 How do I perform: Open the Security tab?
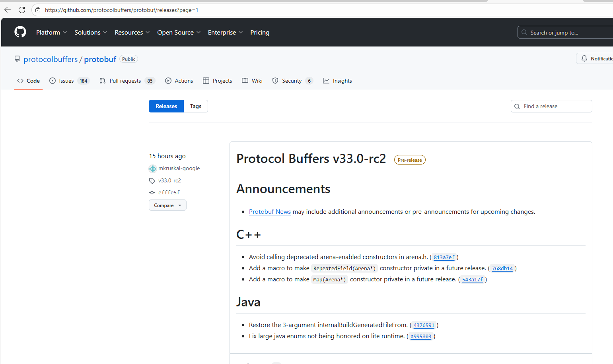292,81
